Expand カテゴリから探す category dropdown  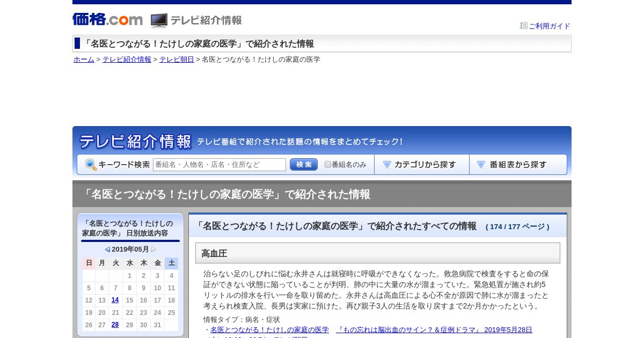coord(422,165)
